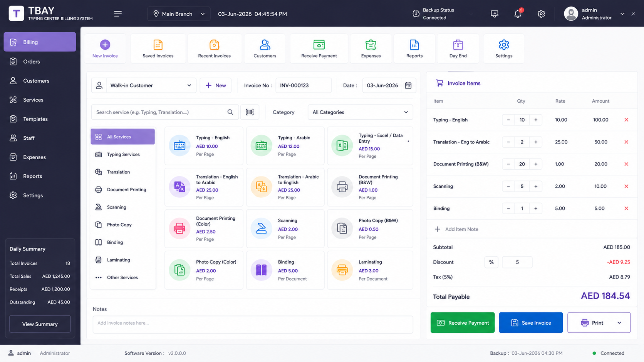Image resolution: width=644 pixels, height=362 pixels.
Task: Expand the admin account chevron
Action: coord(622,14)
